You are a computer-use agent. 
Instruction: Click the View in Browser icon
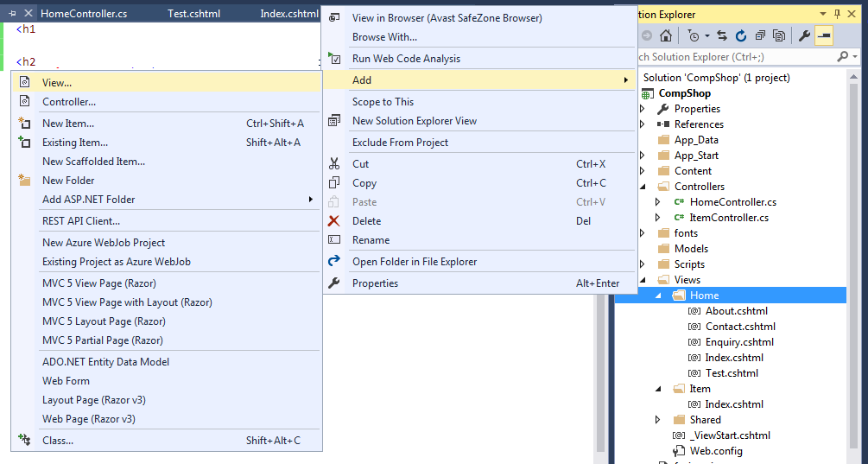coord(333,18)
